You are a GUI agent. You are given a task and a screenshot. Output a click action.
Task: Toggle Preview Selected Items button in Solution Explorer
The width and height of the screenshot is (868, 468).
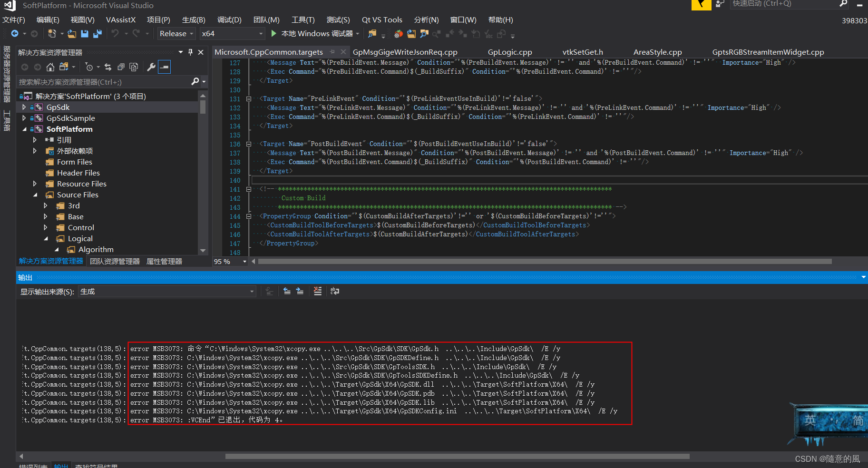164,67
